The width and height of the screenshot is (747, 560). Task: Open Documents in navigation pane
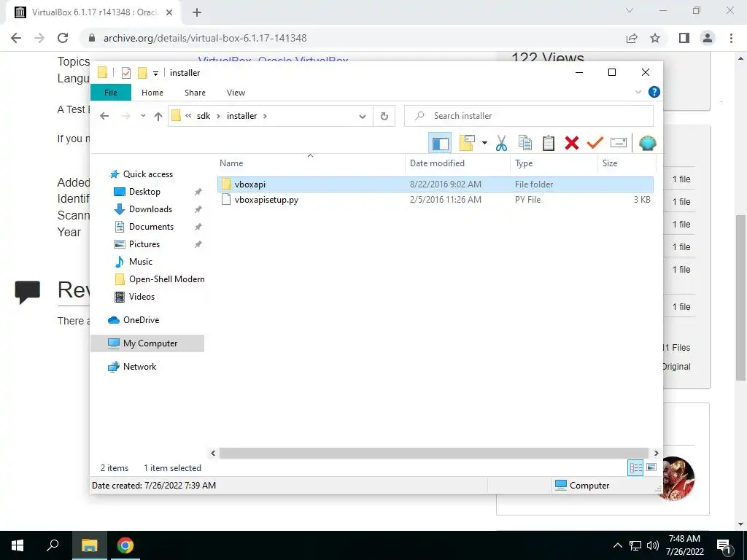[x=151, y=227]
